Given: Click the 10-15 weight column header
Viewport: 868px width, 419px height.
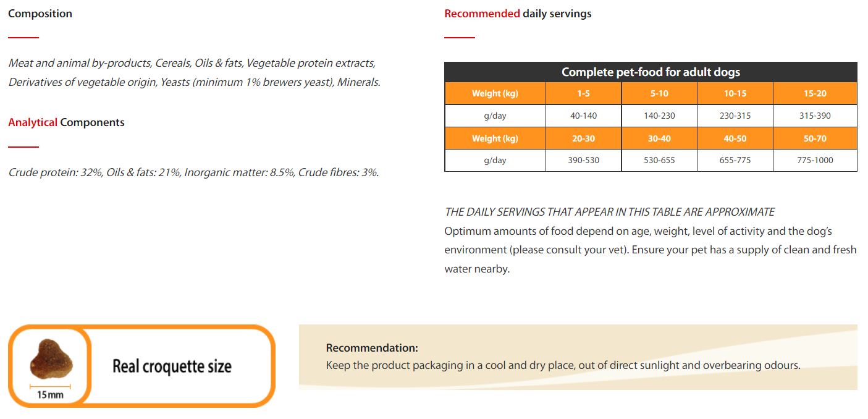Looking at the screenshot, I should [735, 93].
